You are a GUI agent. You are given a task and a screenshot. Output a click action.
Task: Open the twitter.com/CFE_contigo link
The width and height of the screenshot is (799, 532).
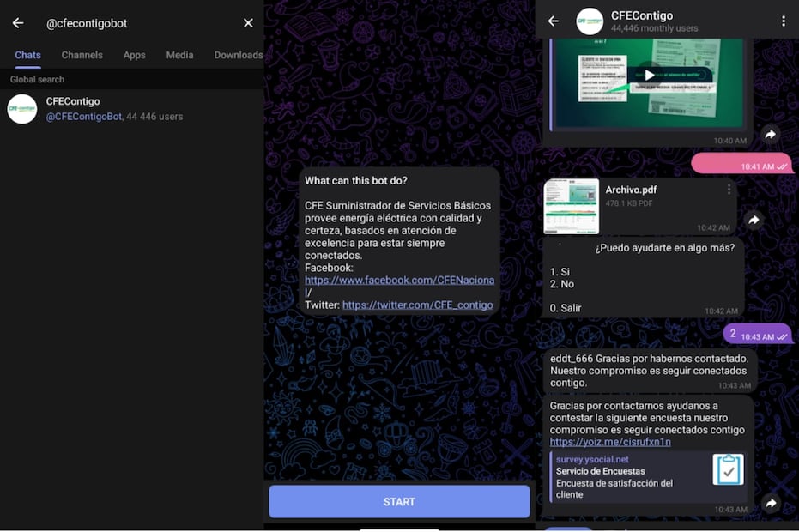pyautogui.click(x=417, y=305)
